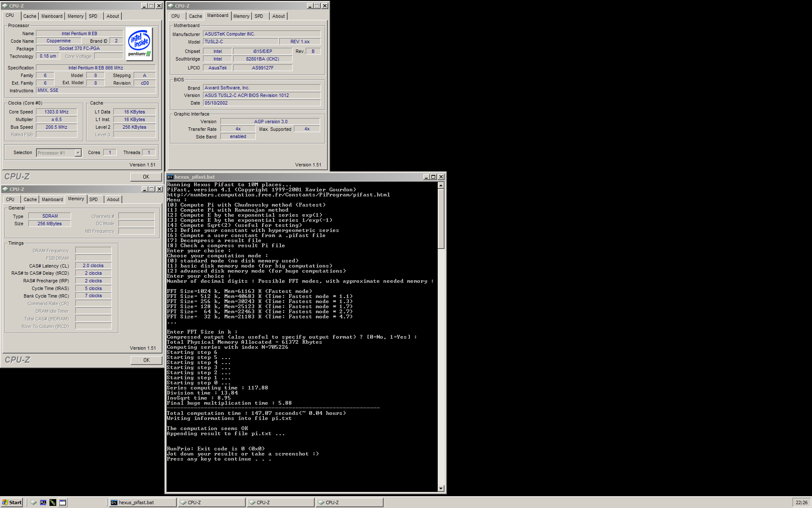The image size is (812, 508).
Task: Select Memory tab in the Mainboard window
Action: click(x=241, y=16)
